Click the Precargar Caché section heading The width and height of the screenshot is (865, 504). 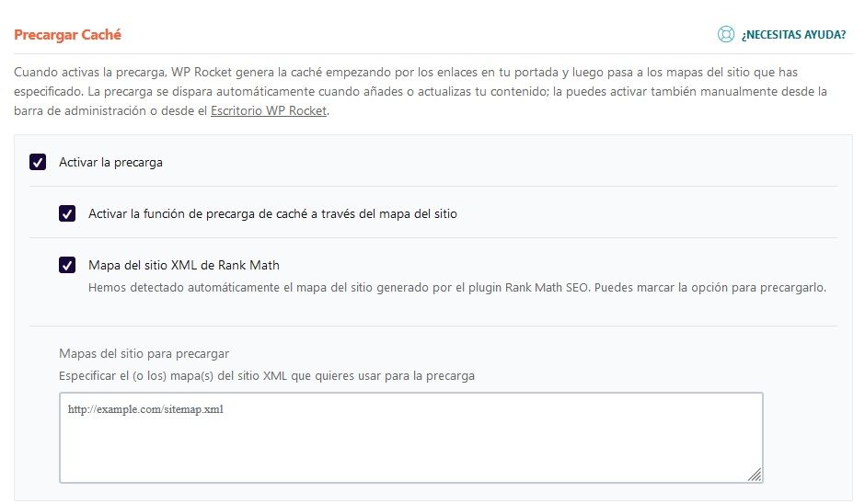tap(67, 35)
